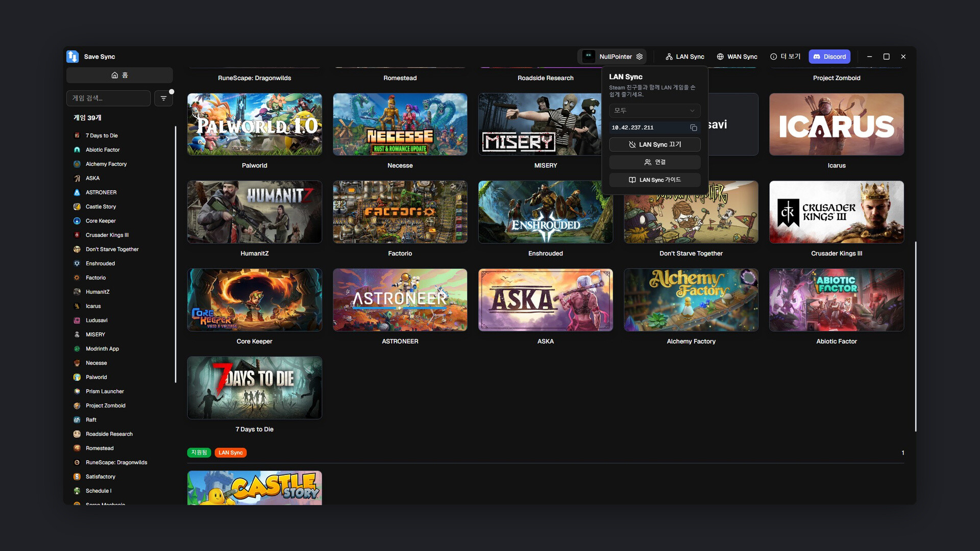This screenshot has height=551, width=980.
Task: Toggle the LAN Sync tag filter
Action: [231, 453]
